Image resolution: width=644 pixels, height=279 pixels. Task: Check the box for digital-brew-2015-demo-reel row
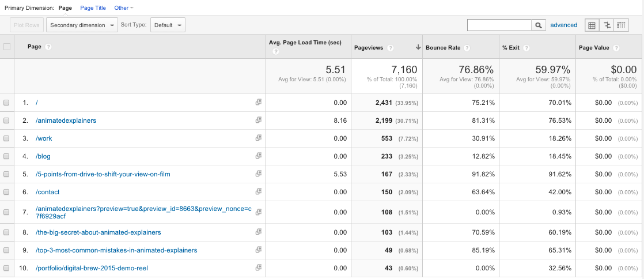6,268
